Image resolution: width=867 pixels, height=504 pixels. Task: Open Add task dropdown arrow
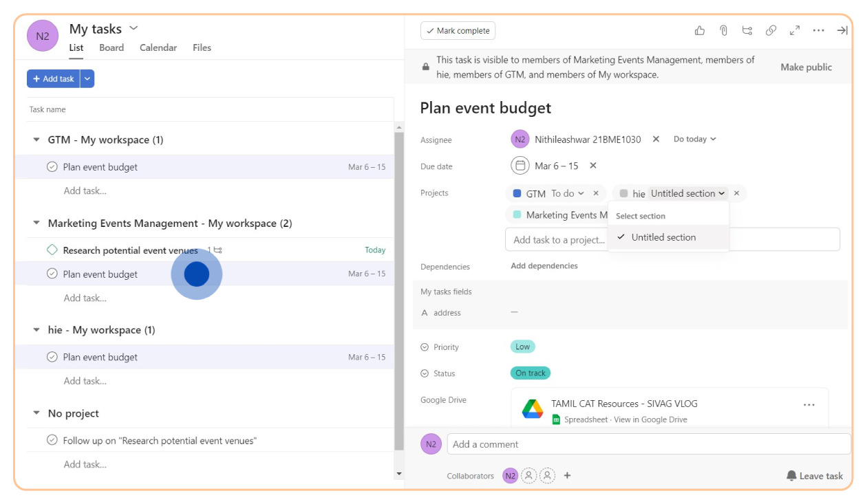tap(87, 79)
